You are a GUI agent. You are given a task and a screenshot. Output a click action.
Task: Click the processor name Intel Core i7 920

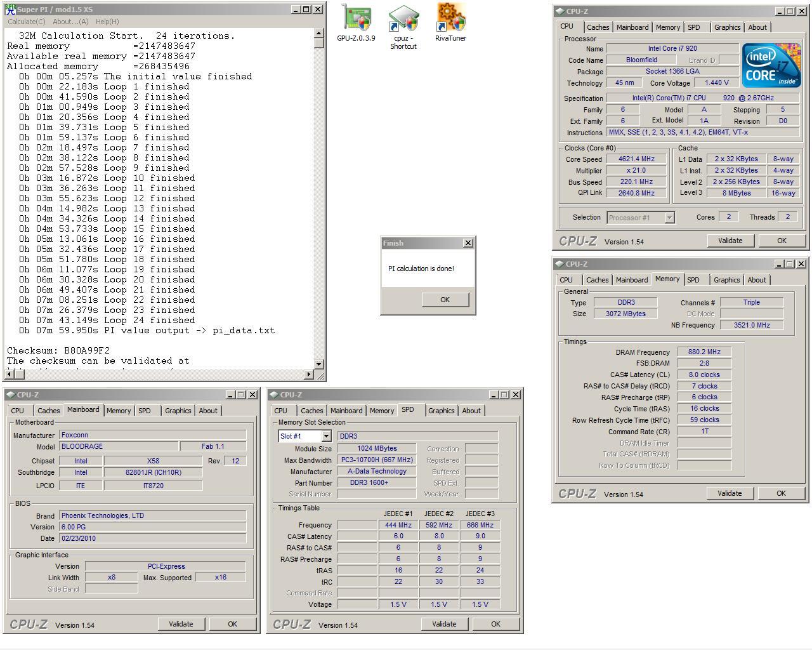click(x=673, y=48)
